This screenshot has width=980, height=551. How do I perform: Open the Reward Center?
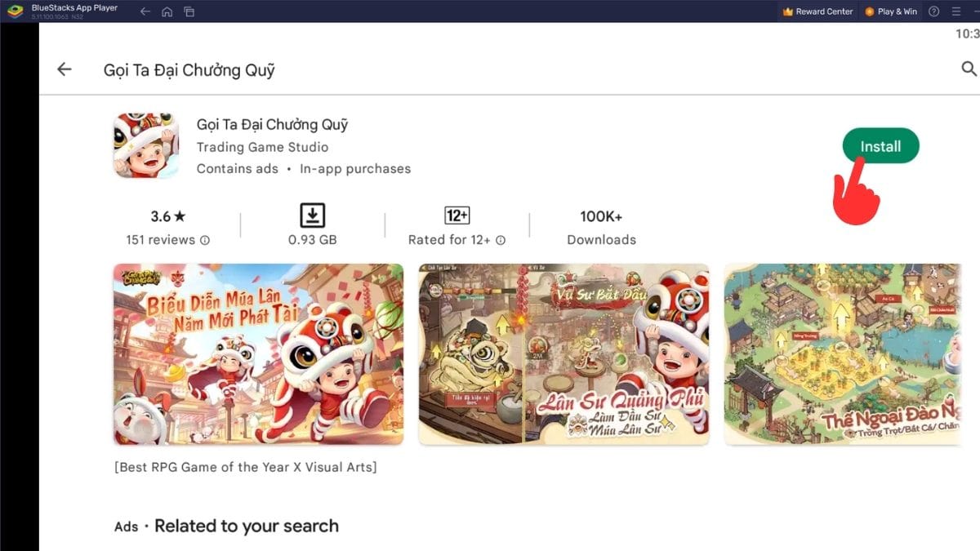(817, 11)
